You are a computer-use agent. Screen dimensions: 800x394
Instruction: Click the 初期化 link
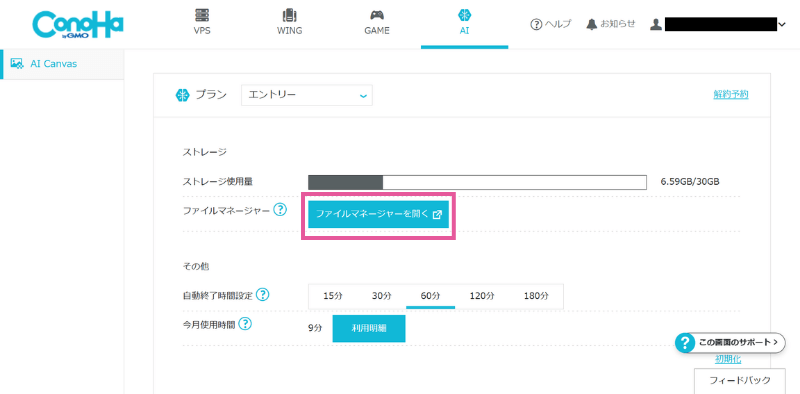pyautogui.click(x=728, y=359)
